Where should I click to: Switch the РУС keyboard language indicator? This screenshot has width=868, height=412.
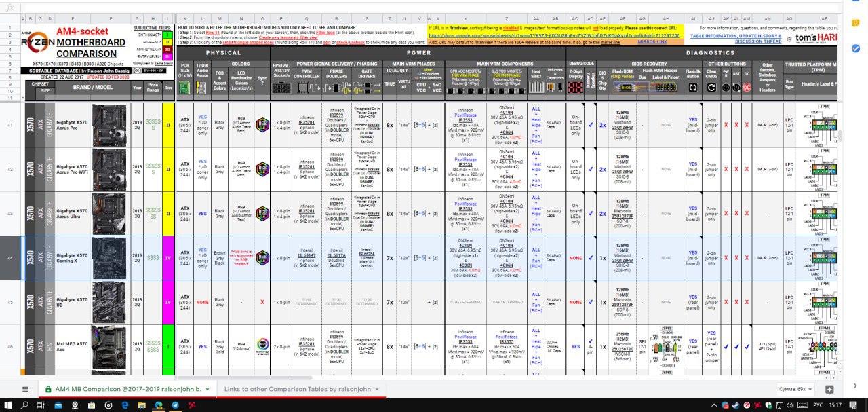click(817, 404)
